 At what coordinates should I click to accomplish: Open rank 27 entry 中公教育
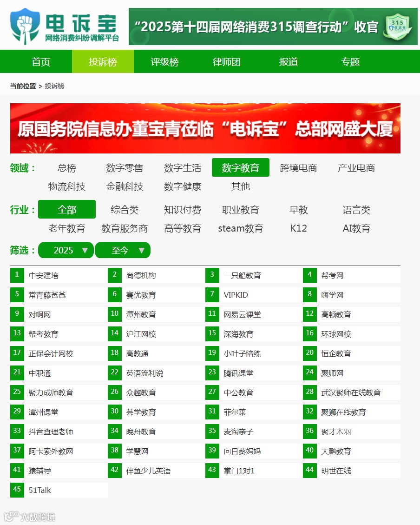254,392
